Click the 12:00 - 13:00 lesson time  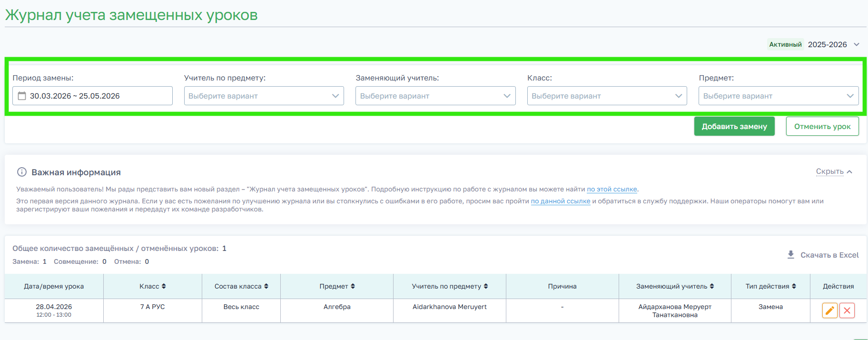point(54,315)
